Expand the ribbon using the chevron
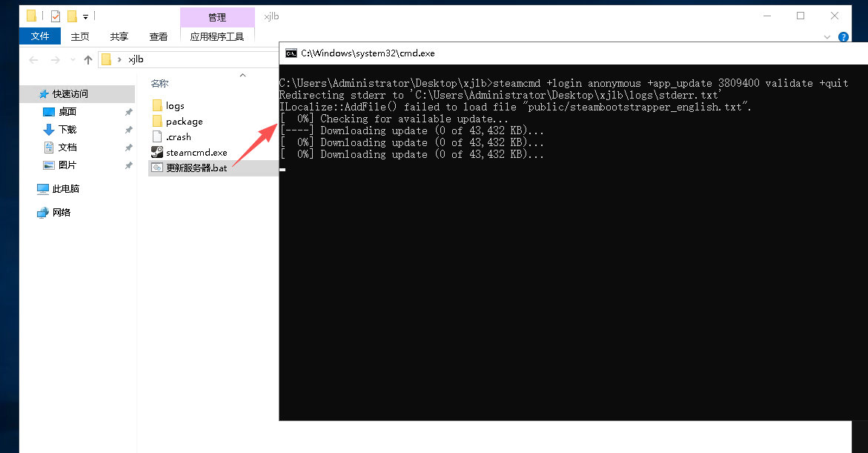 [827, 36]
